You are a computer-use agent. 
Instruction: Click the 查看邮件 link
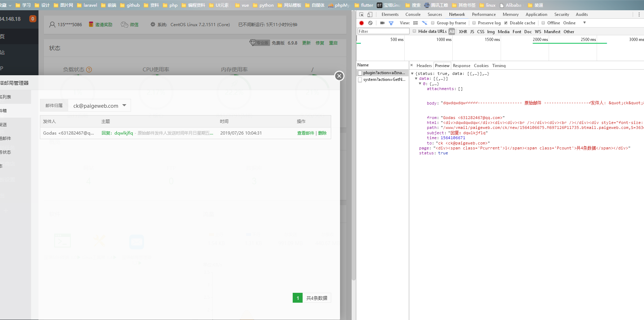(x=305, y=133)
